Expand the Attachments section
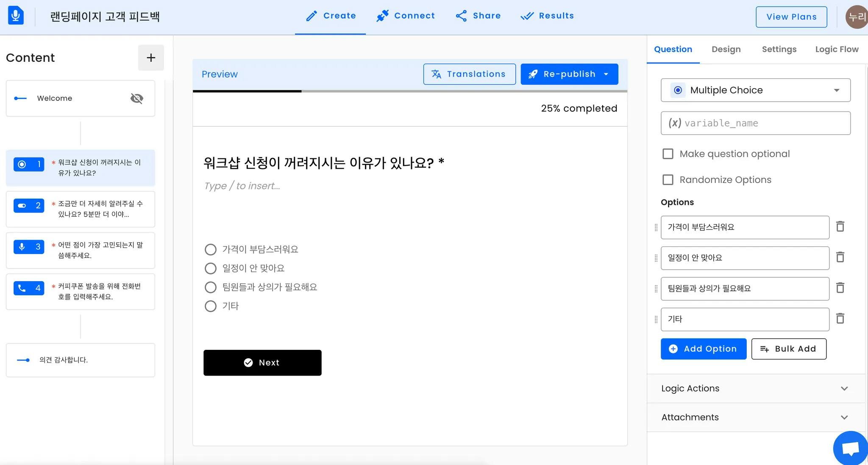This screenshot has width=868, height=465. pyautogui.click(x=755, y=417)
